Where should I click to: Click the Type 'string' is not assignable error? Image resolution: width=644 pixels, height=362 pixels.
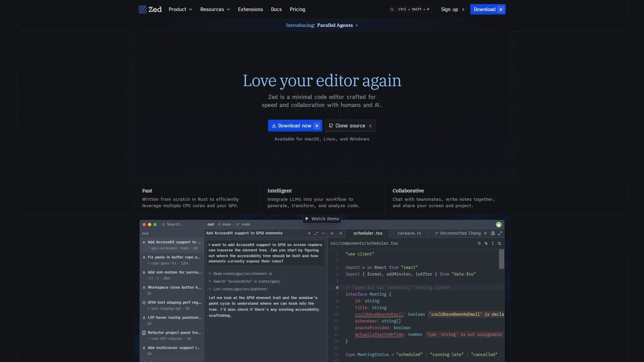pyautogui.click(x=464, y=335)
